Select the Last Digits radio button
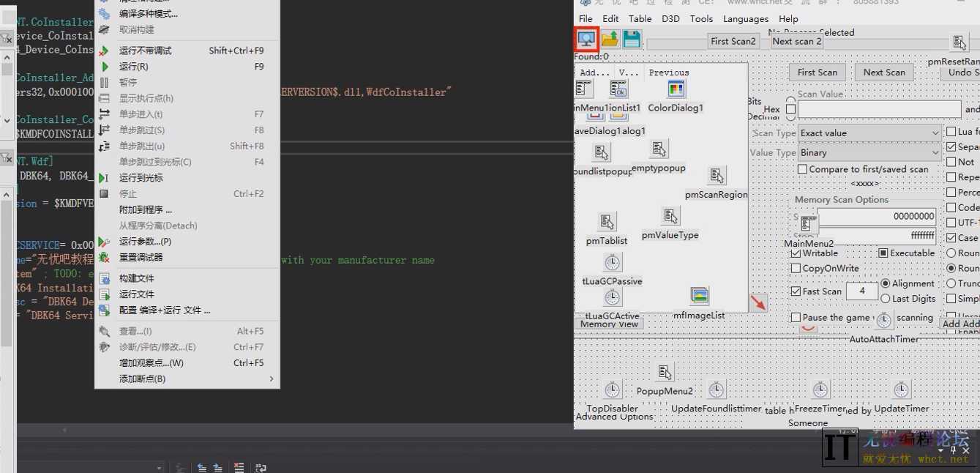 tap(886, 299)
